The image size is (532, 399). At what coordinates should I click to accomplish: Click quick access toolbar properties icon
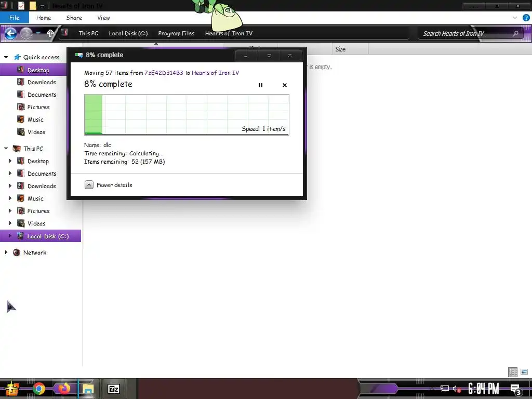pos(21,6)
